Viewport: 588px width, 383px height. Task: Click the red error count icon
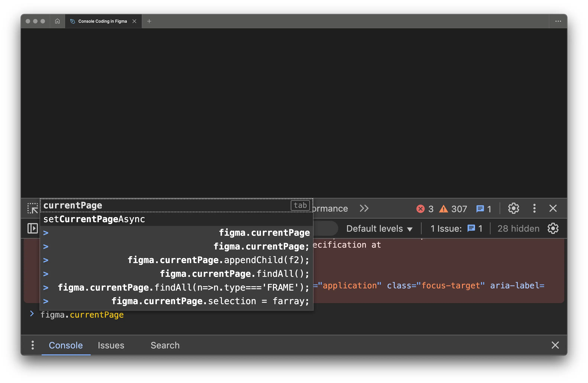[420, 209]
